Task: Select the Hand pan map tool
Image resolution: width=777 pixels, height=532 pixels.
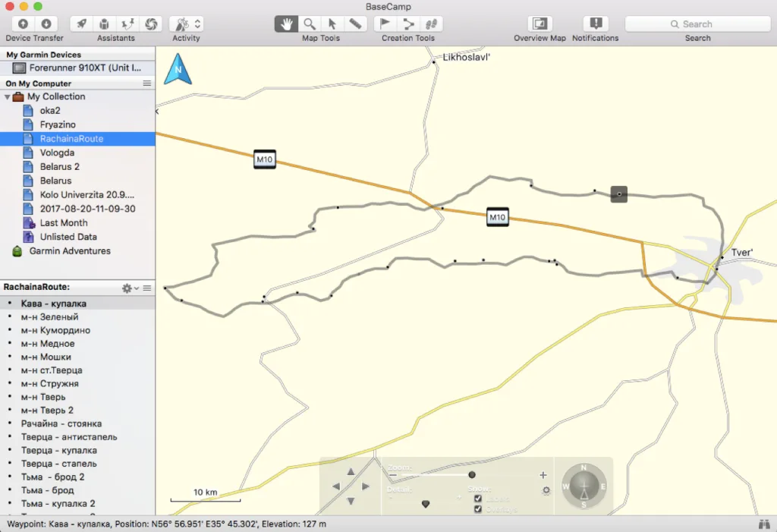Action: tap(286, 24)
